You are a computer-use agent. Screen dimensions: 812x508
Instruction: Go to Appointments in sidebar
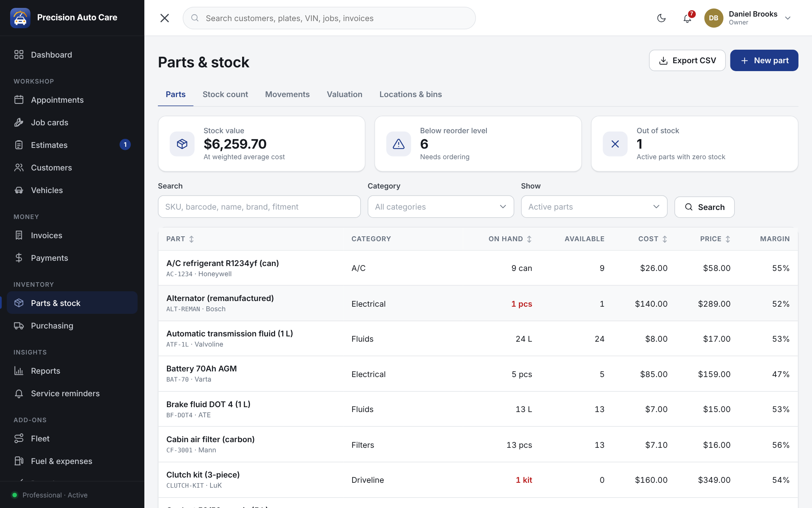tap(72, 100)
